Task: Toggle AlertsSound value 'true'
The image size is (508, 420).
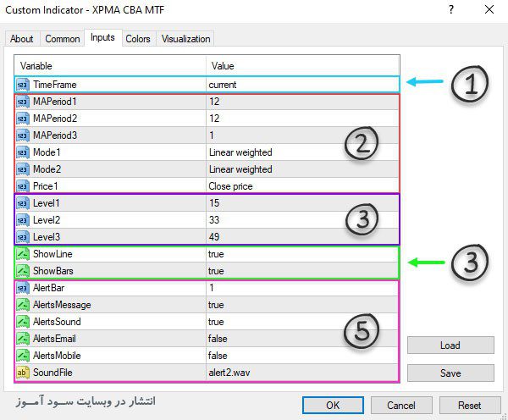Action: (x=302, y=322)
